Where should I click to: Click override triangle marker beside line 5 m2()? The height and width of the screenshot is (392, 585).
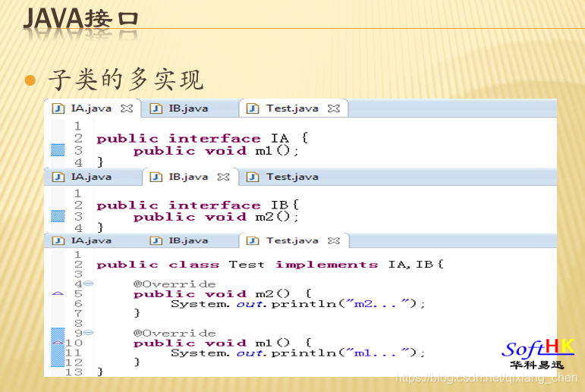[x=58, y=293]
